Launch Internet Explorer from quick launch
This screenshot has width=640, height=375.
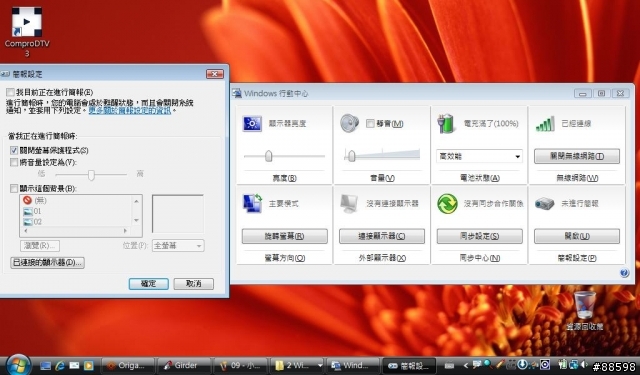(60, 366)
